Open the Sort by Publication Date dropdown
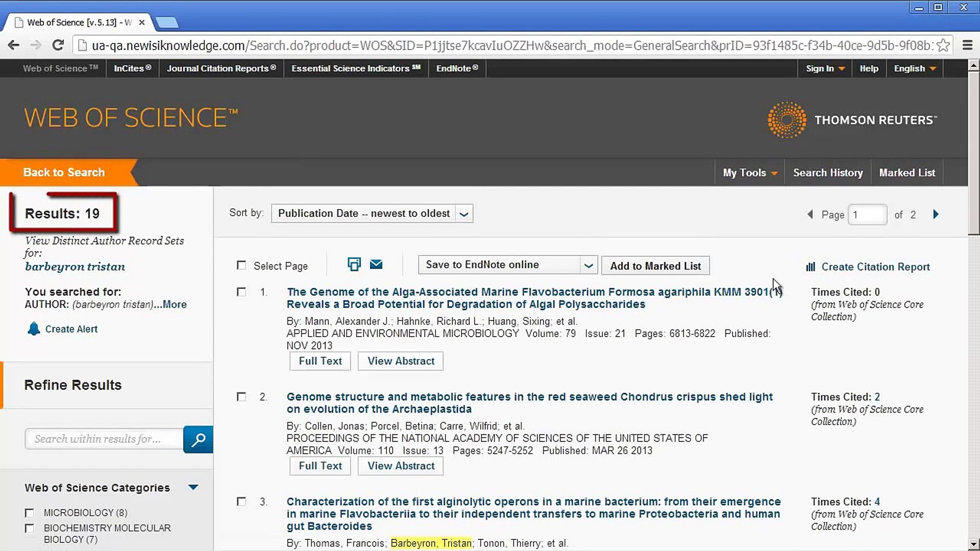This screenshot has height=551, width=980. click(372, 214)
